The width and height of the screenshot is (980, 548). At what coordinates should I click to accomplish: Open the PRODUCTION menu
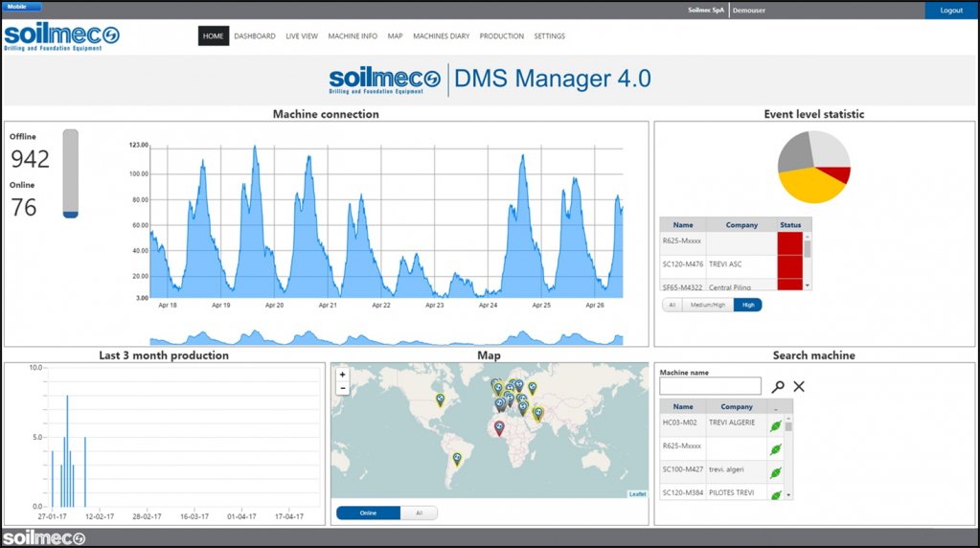502,36
